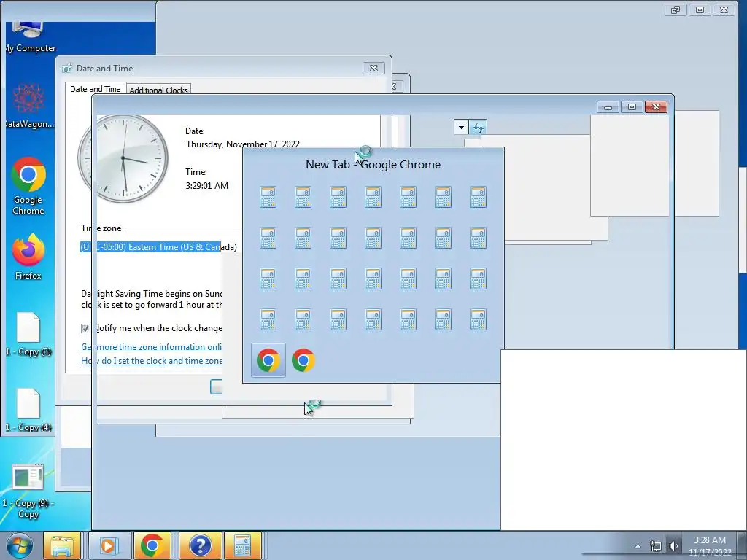
Task: Open Windows Media Player from the taskbar
Action: [x=108, y=545]
